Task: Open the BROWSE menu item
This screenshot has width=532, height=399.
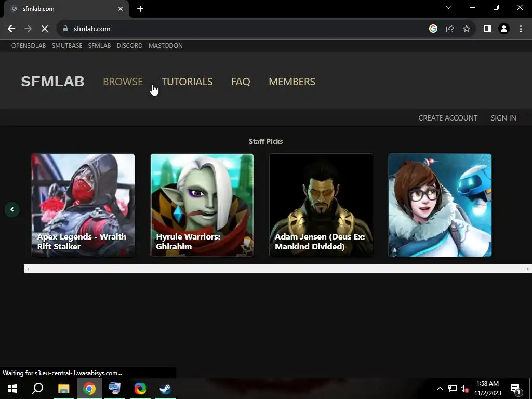Action: click(x=123, y=82)
